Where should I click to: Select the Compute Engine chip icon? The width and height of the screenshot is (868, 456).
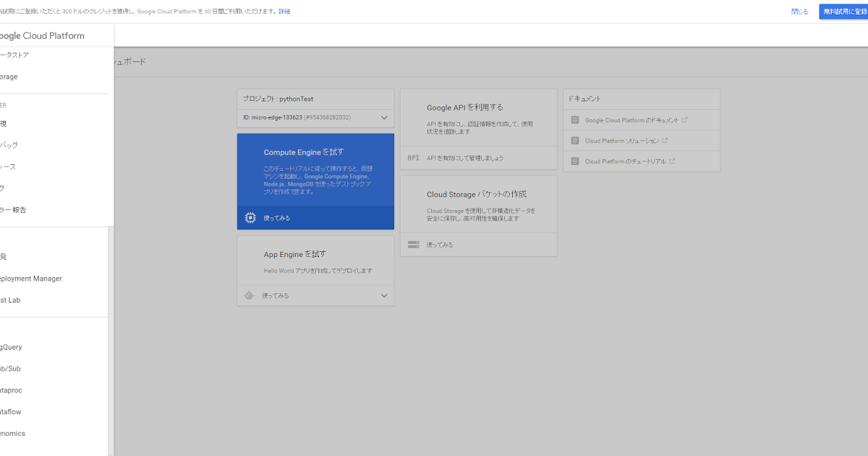tap(250, 217)
